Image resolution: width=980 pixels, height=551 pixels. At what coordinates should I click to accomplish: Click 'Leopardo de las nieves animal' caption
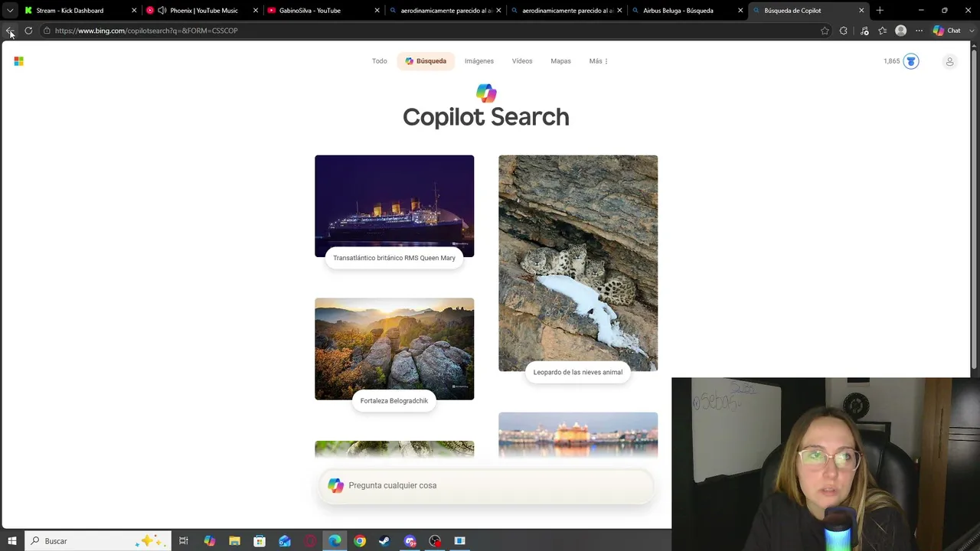[x=578, y=372]
